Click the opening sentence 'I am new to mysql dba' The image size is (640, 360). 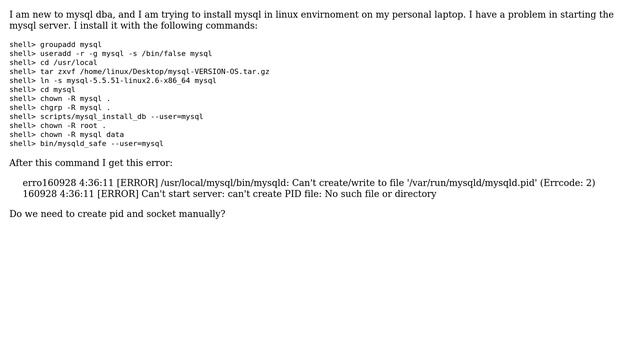pyautogui.click(x=62, y=15)
